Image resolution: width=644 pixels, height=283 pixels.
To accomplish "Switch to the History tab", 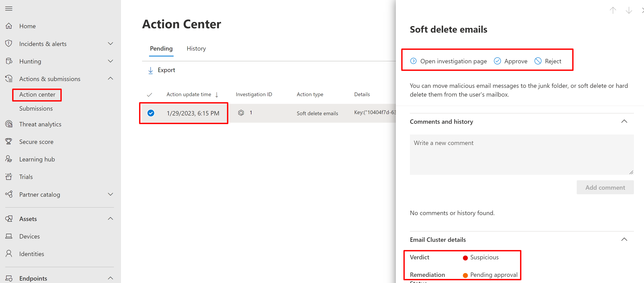I will [x=196, y=49].
